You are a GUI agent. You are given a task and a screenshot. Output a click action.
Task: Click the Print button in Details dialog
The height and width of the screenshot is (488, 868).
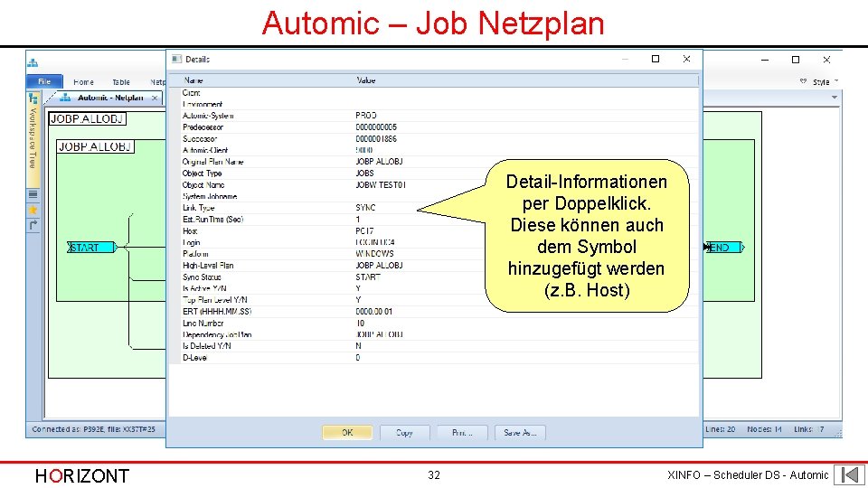462,433
